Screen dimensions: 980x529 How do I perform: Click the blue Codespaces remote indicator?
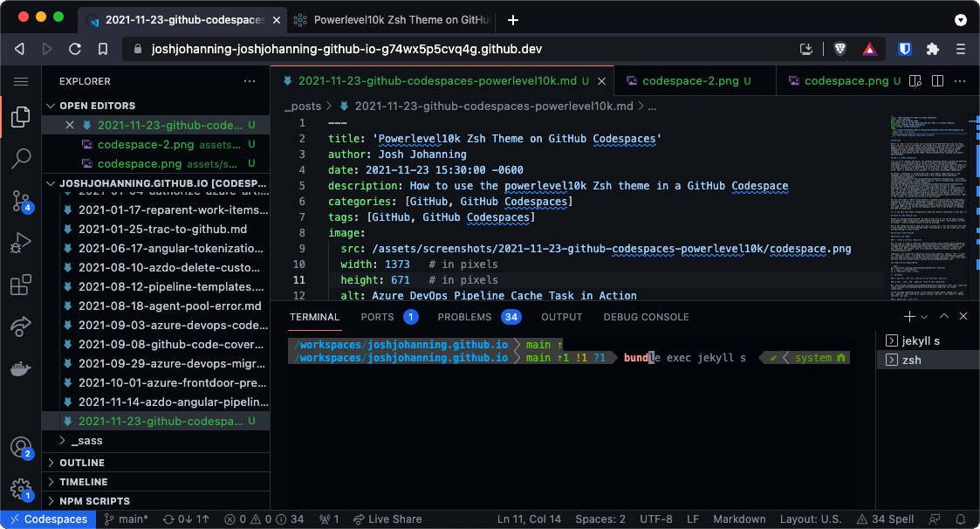pos(48,519)
